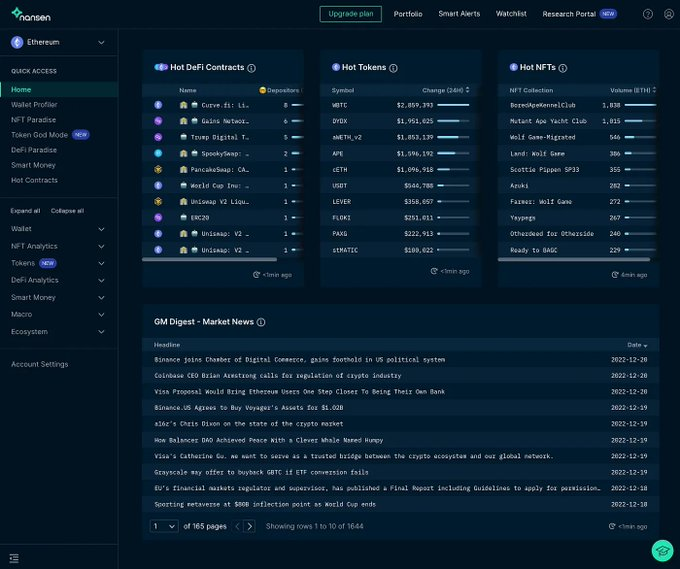Refresh Hot NFTs panel via refresh icon
This screenshot has height=569, width=680.
click(x=615, y=275)
